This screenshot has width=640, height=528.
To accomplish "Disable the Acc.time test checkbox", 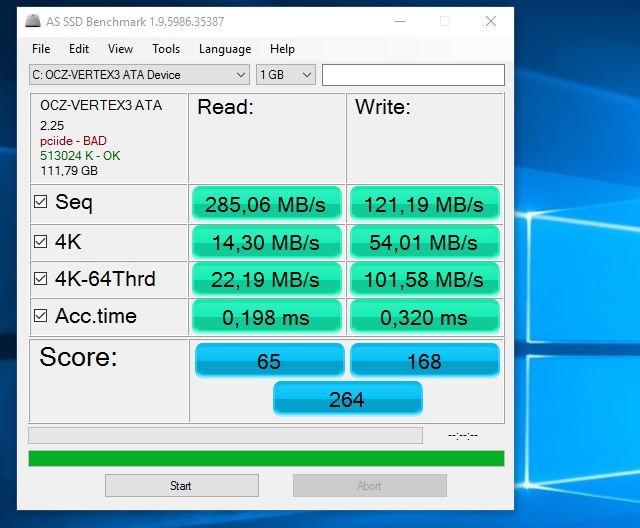I will (x=40, y=315).
